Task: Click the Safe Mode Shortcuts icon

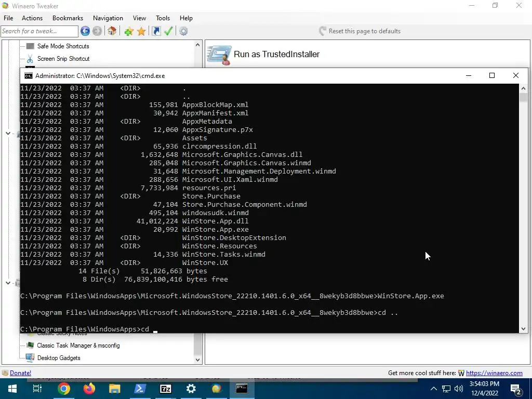Action: pyautogui.click(x=30, y=46)
